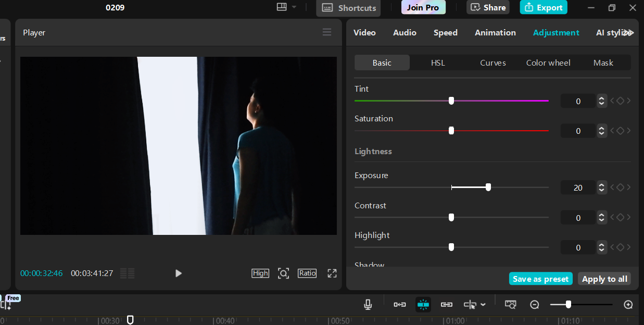Toggle main track magnet icon

click(x=400, y=305)
